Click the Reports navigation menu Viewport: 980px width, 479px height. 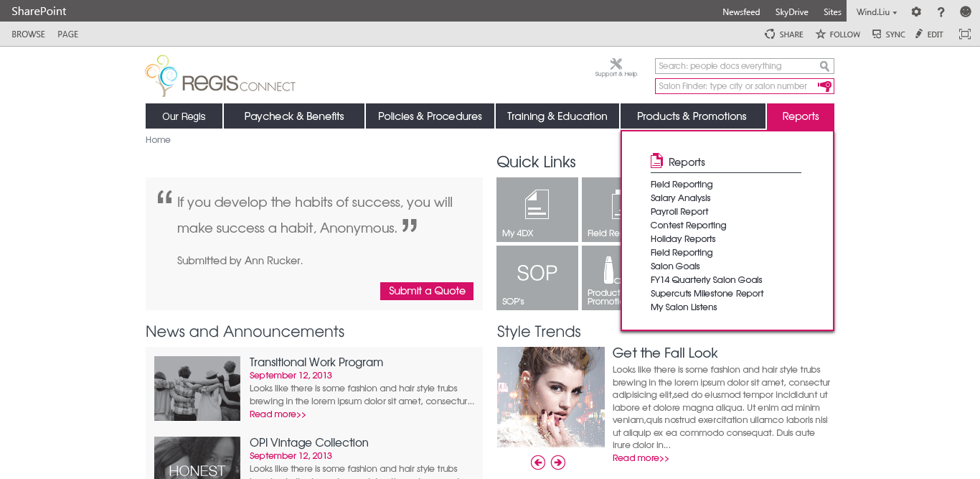click(801, 116)
